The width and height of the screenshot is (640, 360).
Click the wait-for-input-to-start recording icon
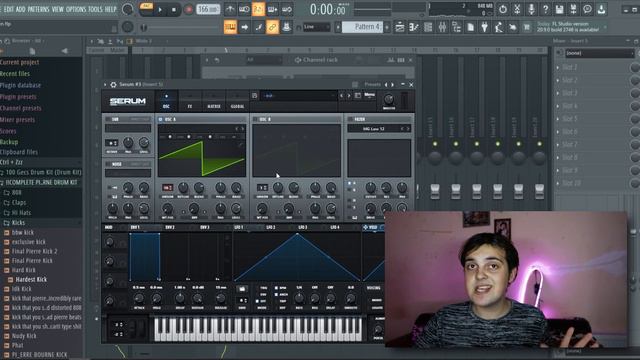pyautogui.click(x=244, y=9)
